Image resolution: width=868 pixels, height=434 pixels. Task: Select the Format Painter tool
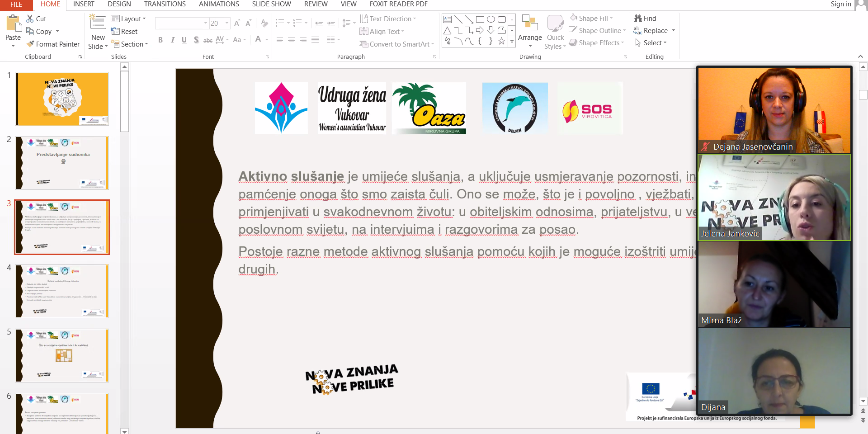click(53, 44)
